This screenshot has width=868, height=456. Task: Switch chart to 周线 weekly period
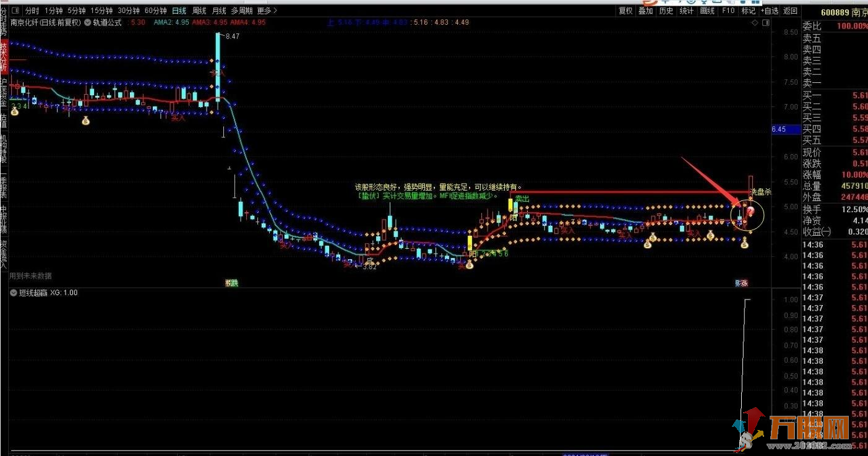[199, 11]
